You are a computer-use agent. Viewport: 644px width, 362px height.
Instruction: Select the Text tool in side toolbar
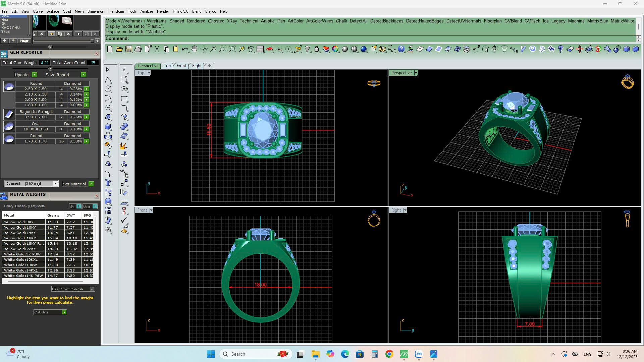(x=108, y=183)
